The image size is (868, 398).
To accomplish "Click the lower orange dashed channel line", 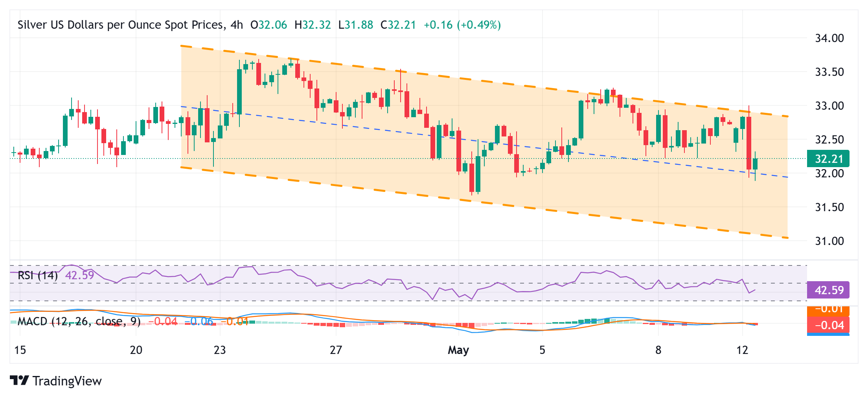I will [x=484, y=203].
